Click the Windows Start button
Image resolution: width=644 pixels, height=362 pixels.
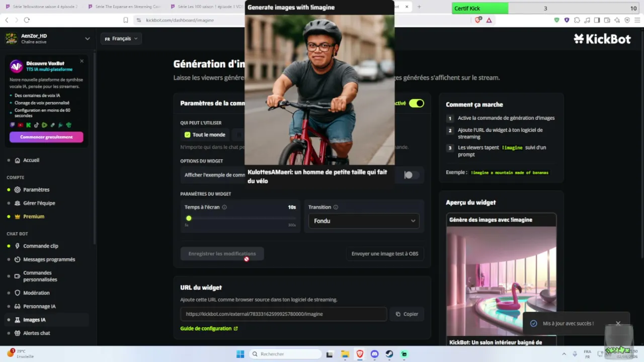pyautogui.click(x=240, y=354)
